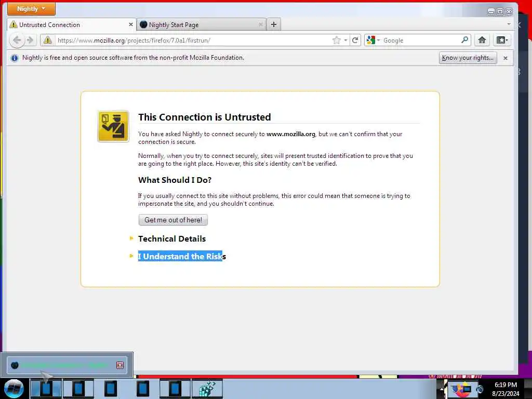Image resolution: width=532 pixels, height=399 pixels.
Task: Click the warning site identity icon in address bar
Action: (x=48, y=40)
